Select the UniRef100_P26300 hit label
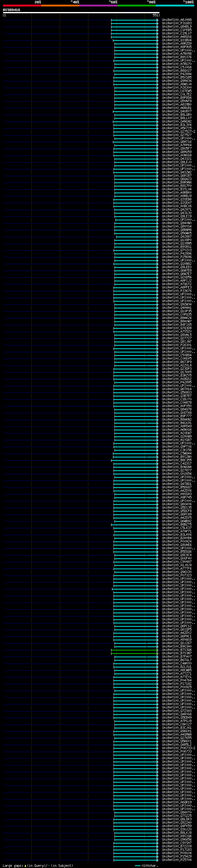 coord(176,88)
